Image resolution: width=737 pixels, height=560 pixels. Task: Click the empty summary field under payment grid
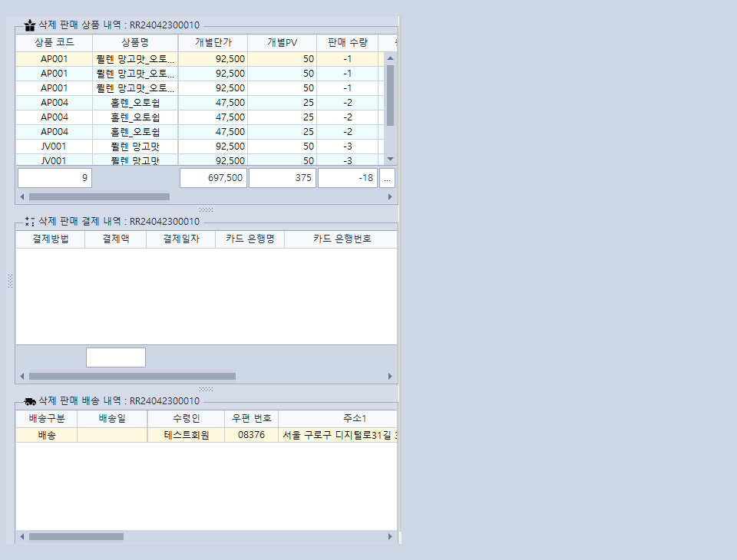click(115, 357)
